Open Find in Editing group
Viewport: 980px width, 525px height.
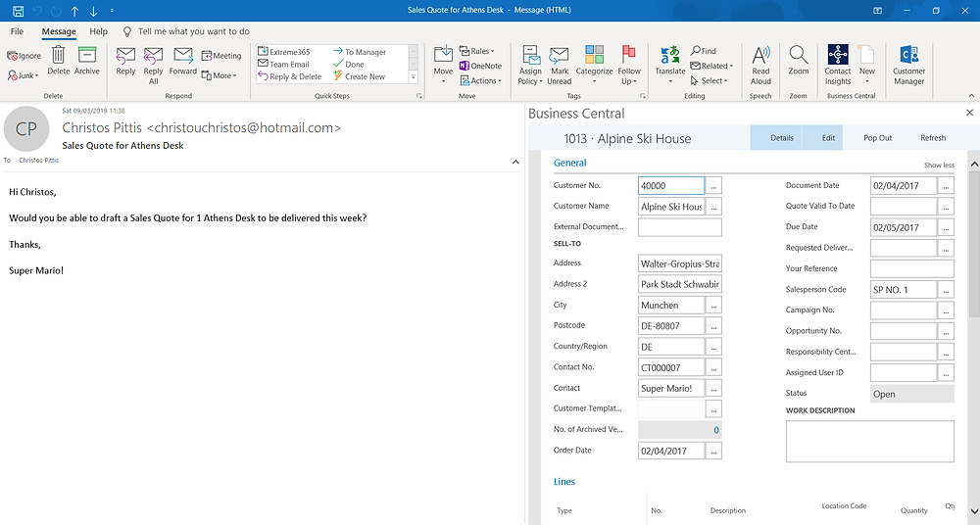(x=704, y=51)
